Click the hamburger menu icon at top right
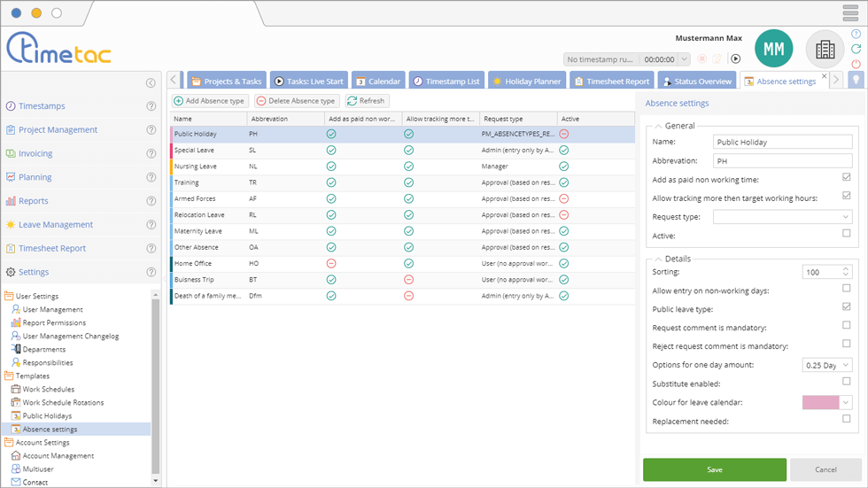 point(850,13)
